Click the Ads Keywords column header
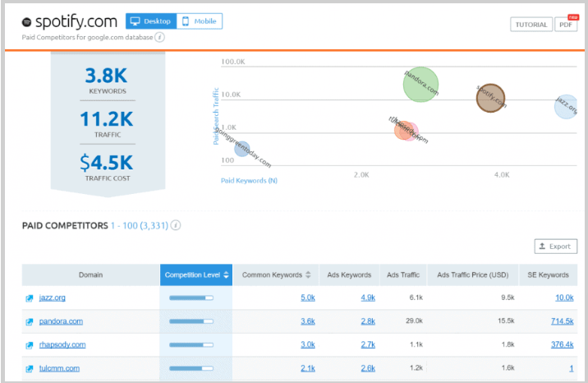The image size is (588, 383). (x=349, y=275)
